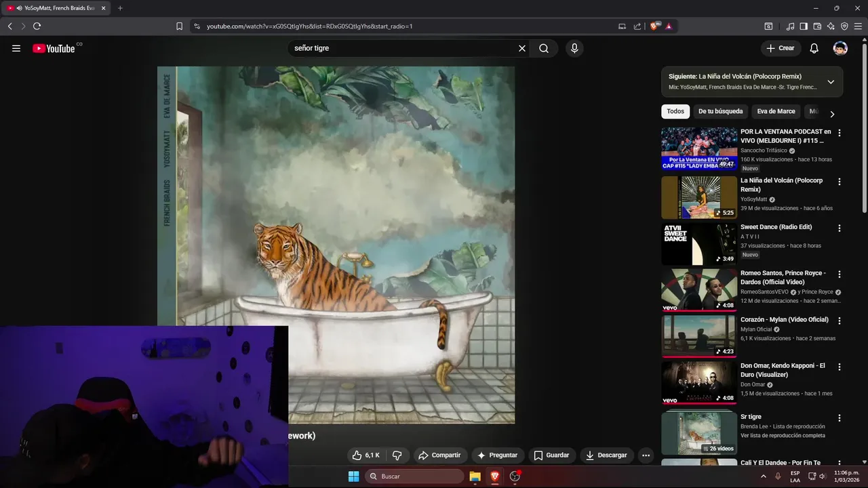868x488 pixels.
Task: Show more filter chips with right arrow
Action: coord(832,114)
